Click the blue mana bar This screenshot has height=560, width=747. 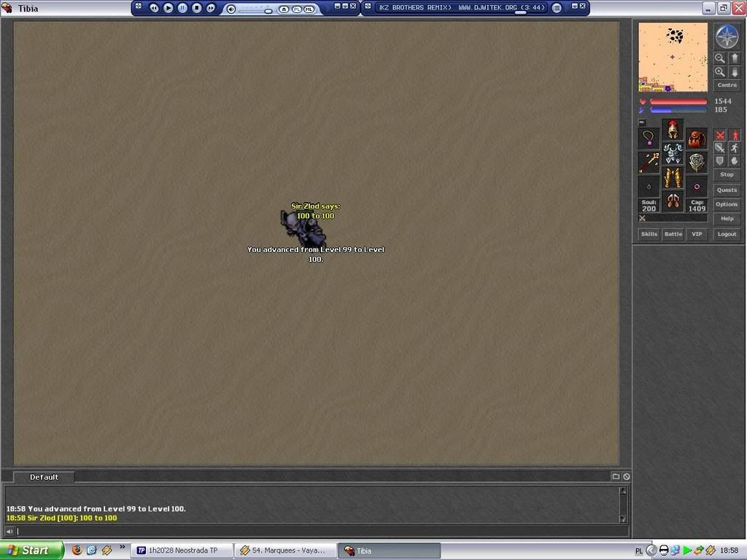678,110
